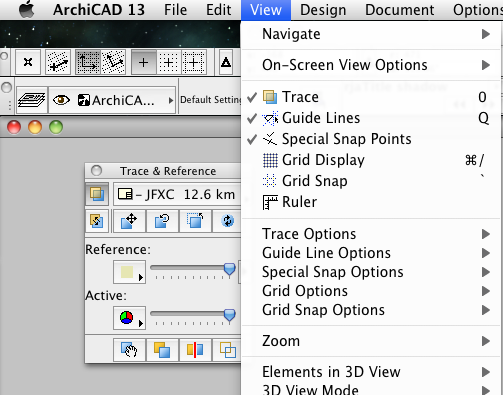503x395 pixels.
Task: Show the Ruler from View menu
Action: 371,202
